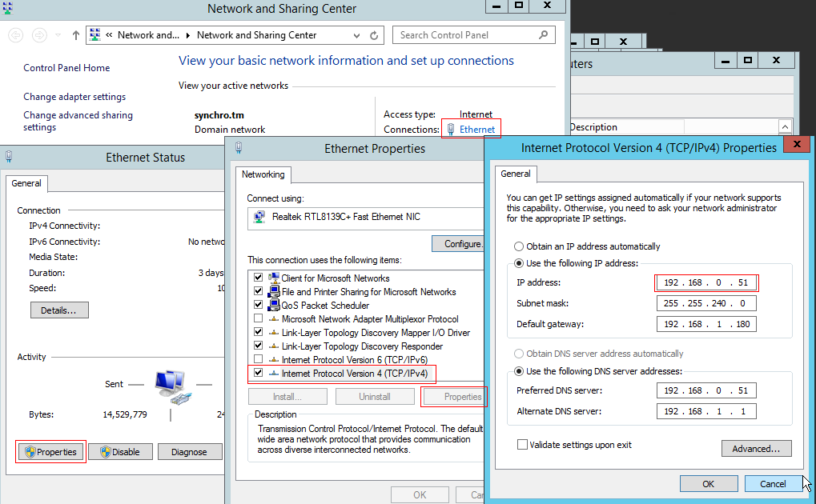
Task: Open Change adapter settings
Action: pyautogui.click(x=74, y=97)
